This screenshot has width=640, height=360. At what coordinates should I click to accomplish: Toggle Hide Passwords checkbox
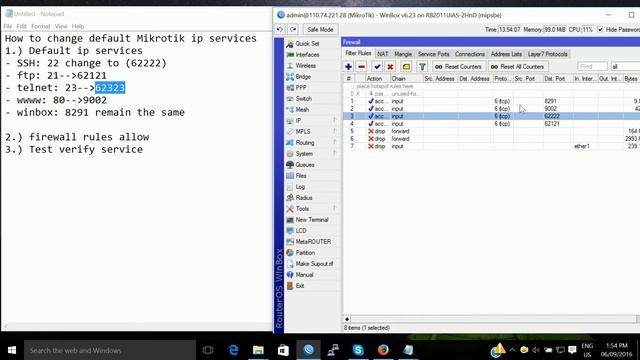click(x=600, y=29)
